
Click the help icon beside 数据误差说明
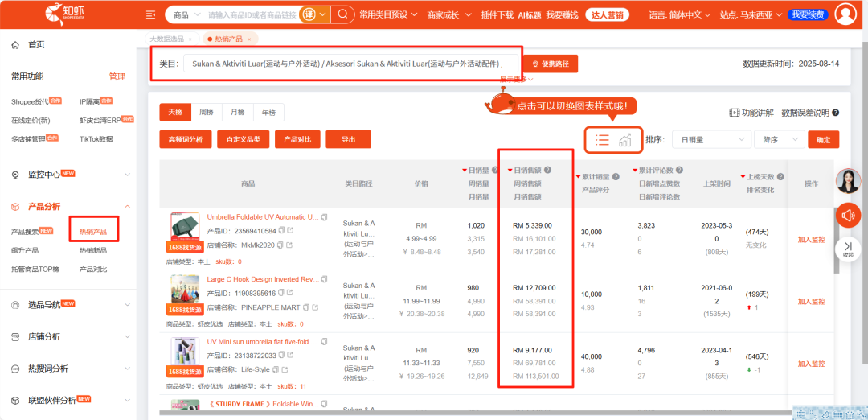[x=835, y=113]
